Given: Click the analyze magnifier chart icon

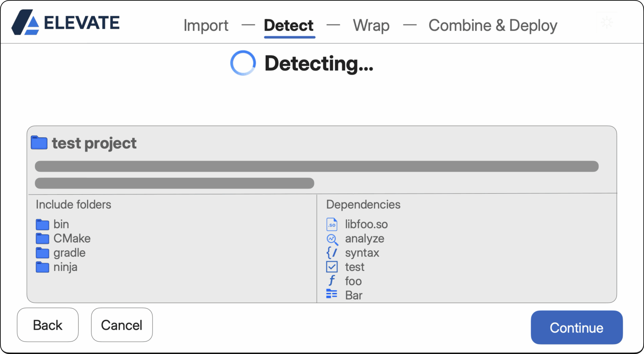Looking at the screenshot, I should [x=332, y=239].
